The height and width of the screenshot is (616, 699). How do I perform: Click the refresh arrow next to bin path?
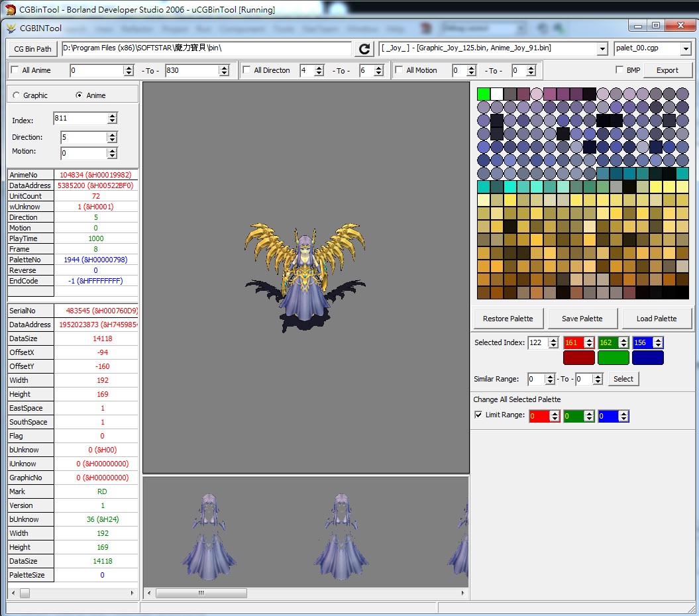pos(364,49)
